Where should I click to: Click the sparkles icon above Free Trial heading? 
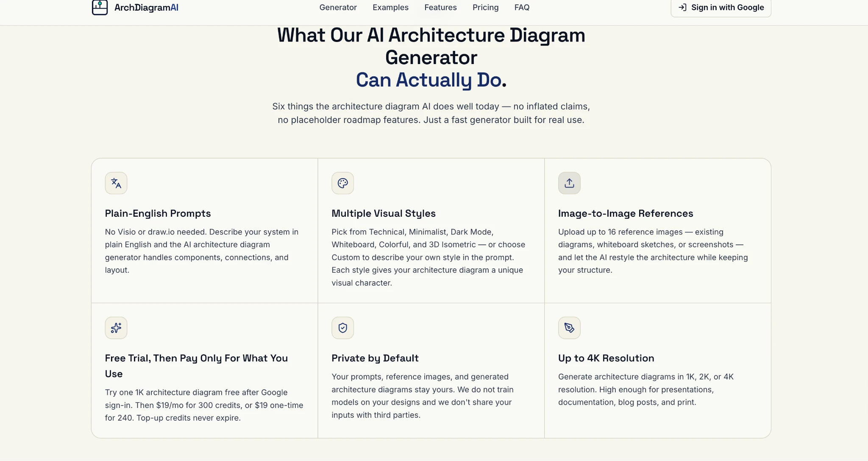tap(116, 328)
